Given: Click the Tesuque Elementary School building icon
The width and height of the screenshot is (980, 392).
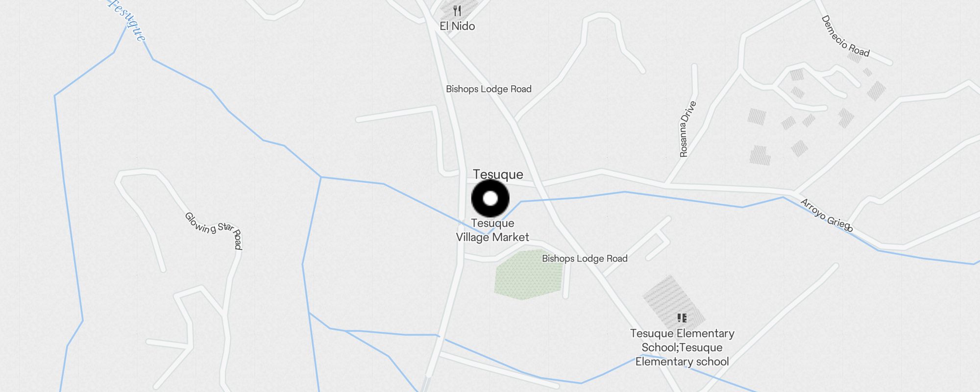Looking at the screenshot, I should tap(682, 318).
